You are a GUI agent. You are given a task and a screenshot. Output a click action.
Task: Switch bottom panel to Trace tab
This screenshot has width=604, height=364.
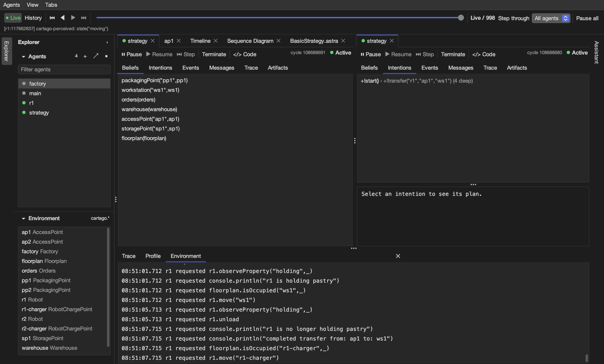[129, 256]
